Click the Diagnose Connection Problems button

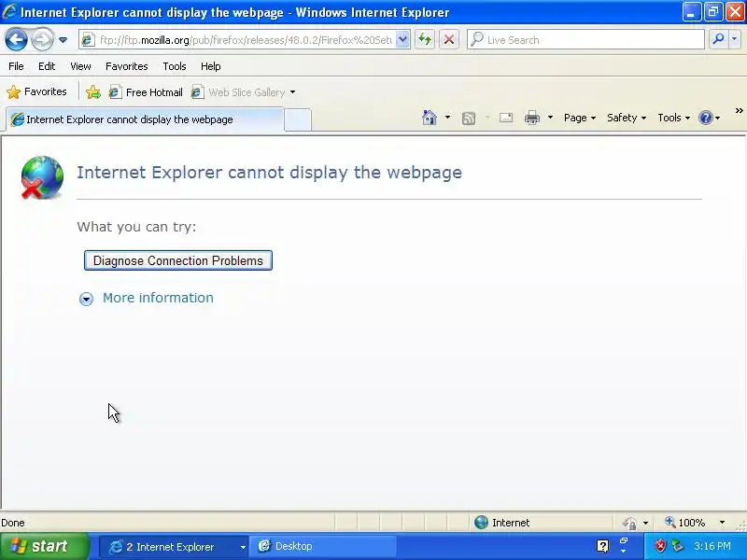tap(178, 260)
